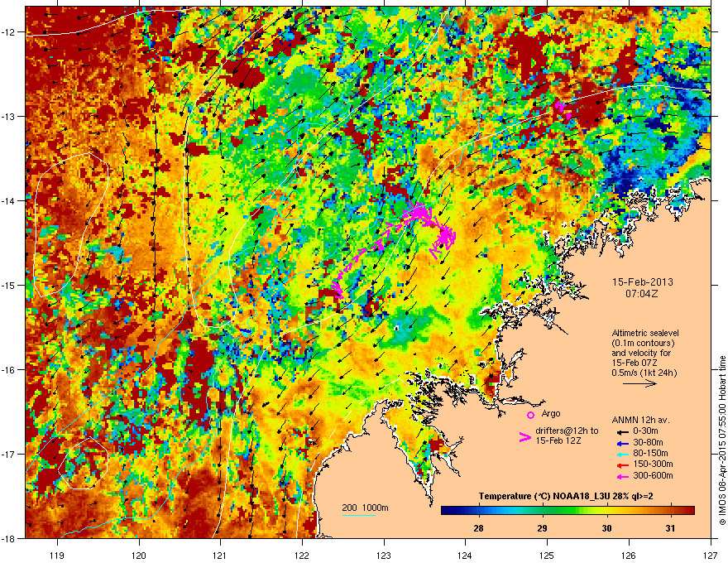Click the latitude axis label -17
The width and height of the screenshot is (728, 563).
(x=9, y=455)
